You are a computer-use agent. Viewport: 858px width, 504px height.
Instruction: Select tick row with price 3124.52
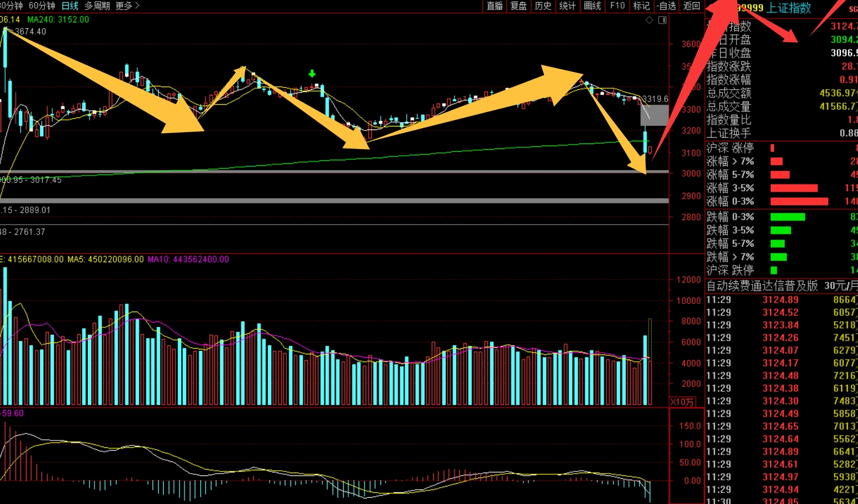pos(782,312)
